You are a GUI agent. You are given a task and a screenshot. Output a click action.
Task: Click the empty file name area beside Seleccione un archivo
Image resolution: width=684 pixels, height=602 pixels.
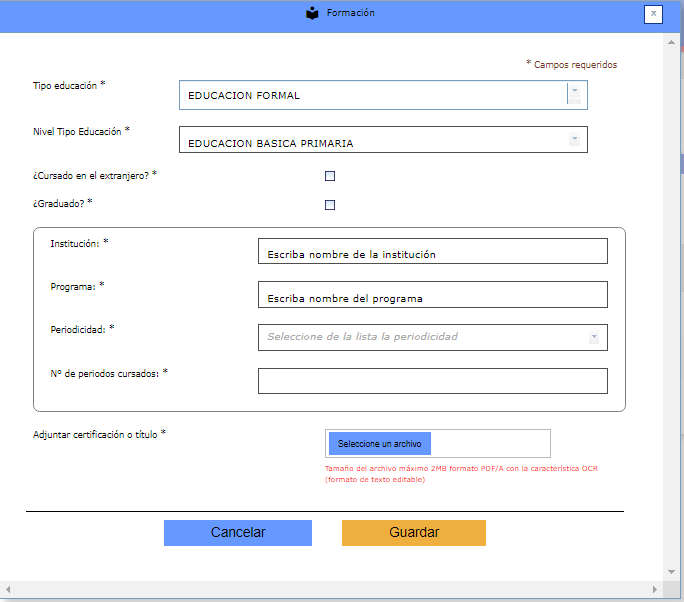pyautogui.click(x=490, y=444)
